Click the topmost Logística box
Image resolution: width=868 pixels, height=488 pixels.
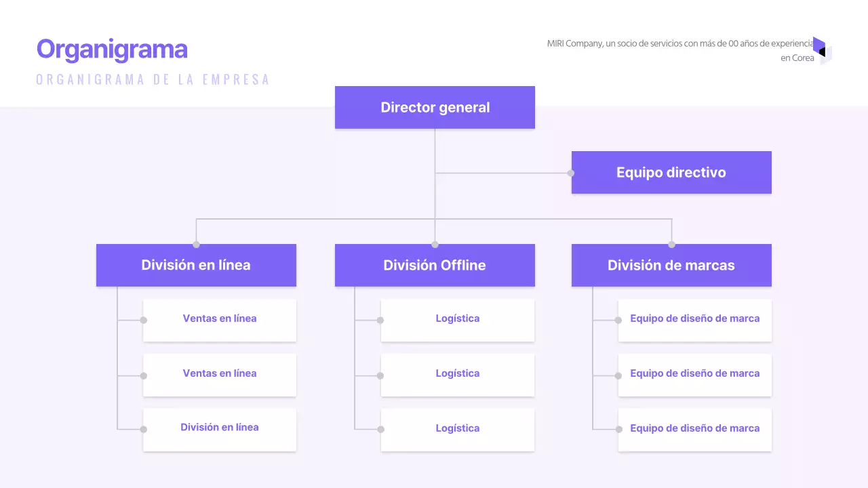(x=458, y=319)
